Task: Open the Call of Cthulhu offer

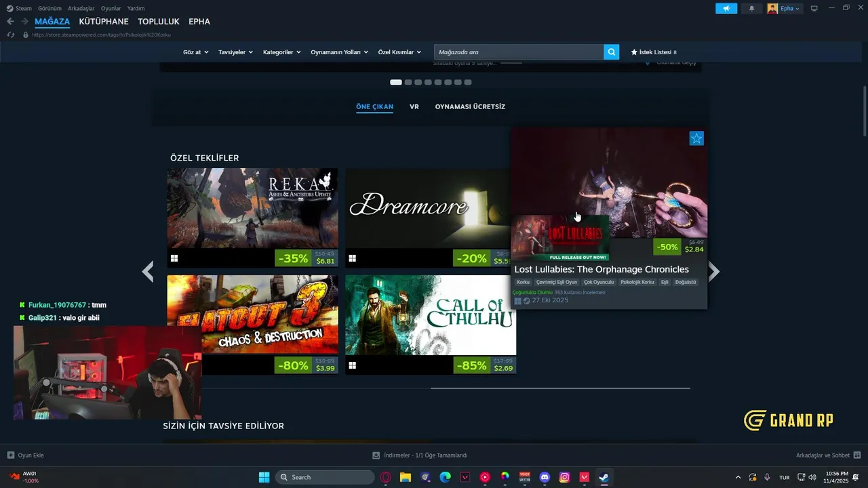Action: pyautogui.click(x=431, y=324)
